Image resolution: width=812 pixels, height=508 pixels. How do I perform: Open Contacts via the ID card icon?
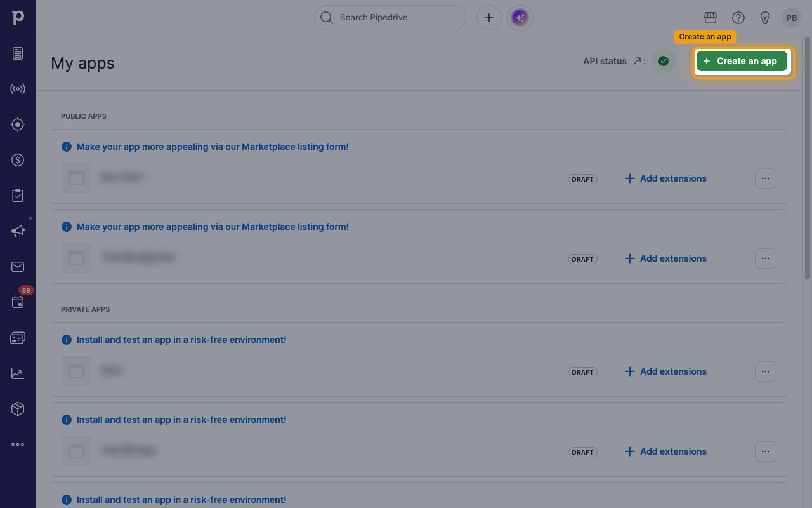click(18, 338)
